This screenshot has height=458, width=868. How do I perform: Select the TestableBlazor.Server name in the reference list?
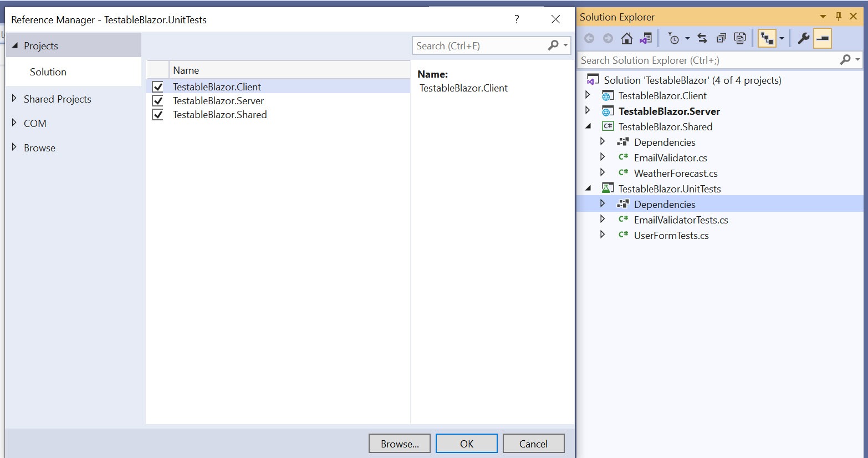[x=218, y=100]
